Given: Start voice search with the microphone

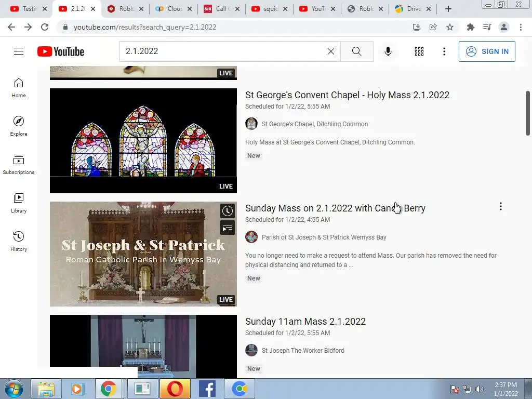Looking at the screenshot, I should [x=388, y=51].
